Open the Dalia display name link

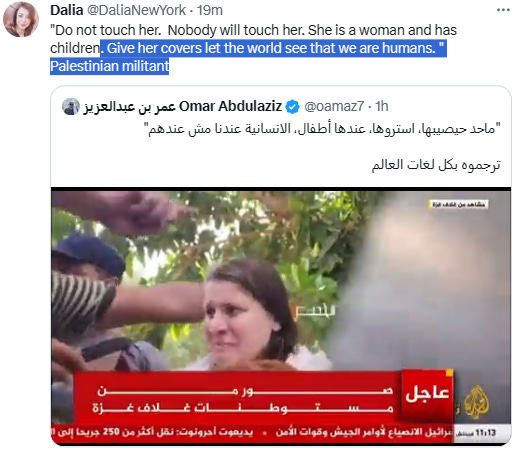(67, 10)
